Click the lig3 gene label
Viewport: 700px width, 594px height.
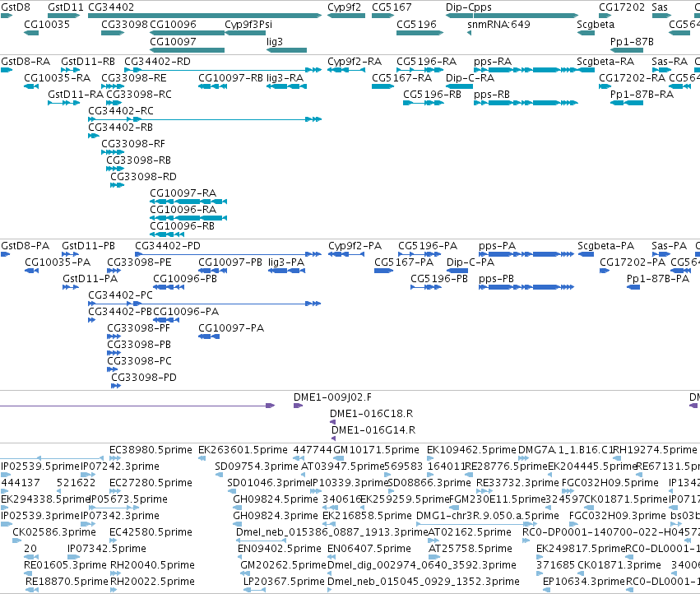[x=275, y=41]
